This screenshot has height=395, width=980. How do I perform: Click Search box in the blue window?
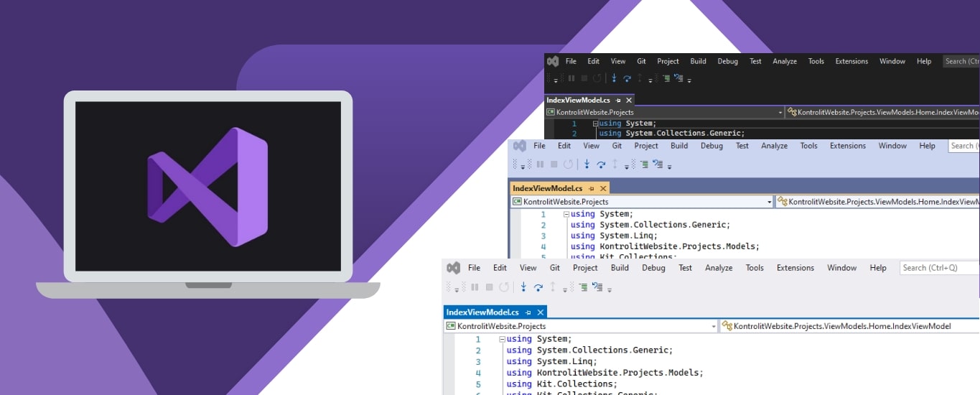(964, 146)
